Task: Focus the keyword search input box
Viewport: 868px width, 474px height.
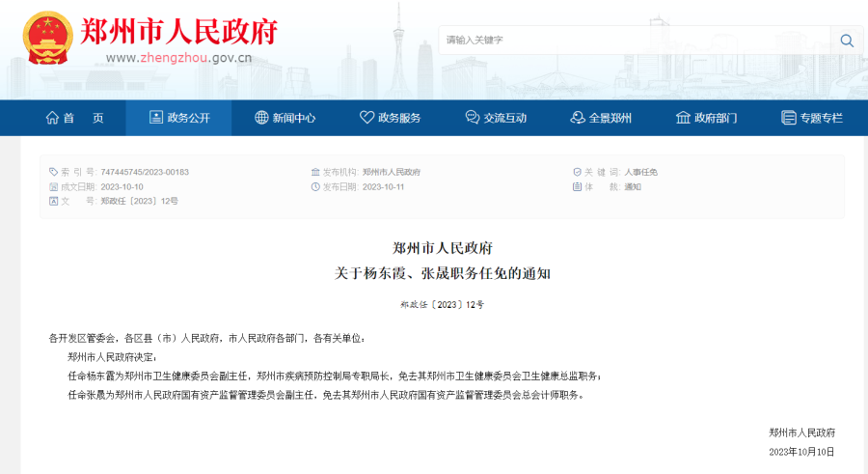Action: coord(632,41)
